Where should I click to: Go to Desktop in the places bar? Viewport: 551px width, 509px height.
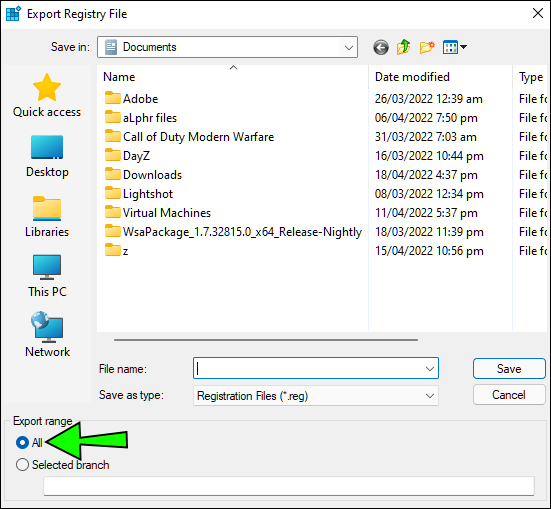[x=47, y=157]
